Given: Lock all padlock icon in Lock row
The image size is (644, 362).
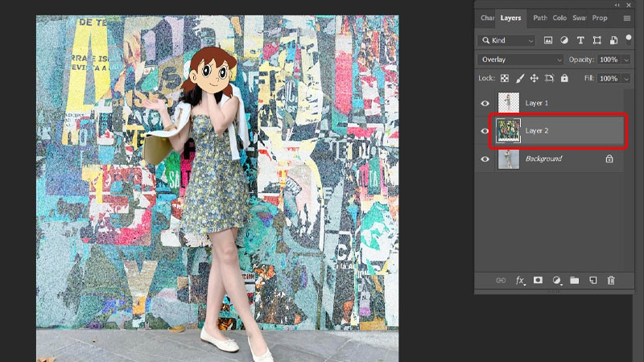Looking at the screenshot, I should tap(564, 78).
